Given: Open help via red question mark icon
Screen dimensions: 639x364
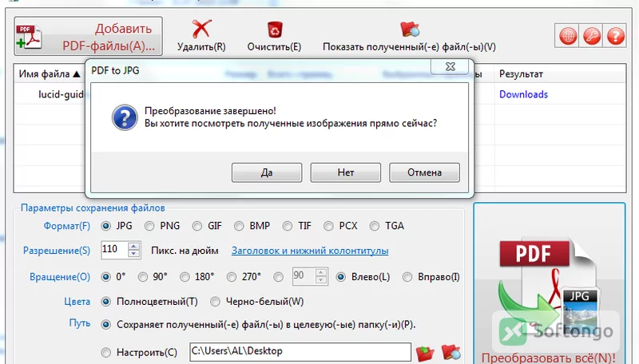Looking at the screenshot, I should [x=616, y=36].
